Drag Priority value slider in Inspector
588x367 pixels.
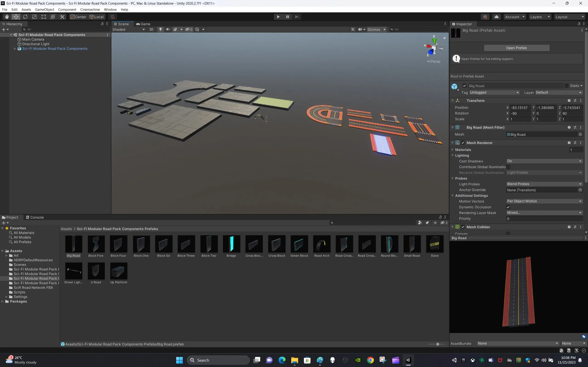coord(544,219)
